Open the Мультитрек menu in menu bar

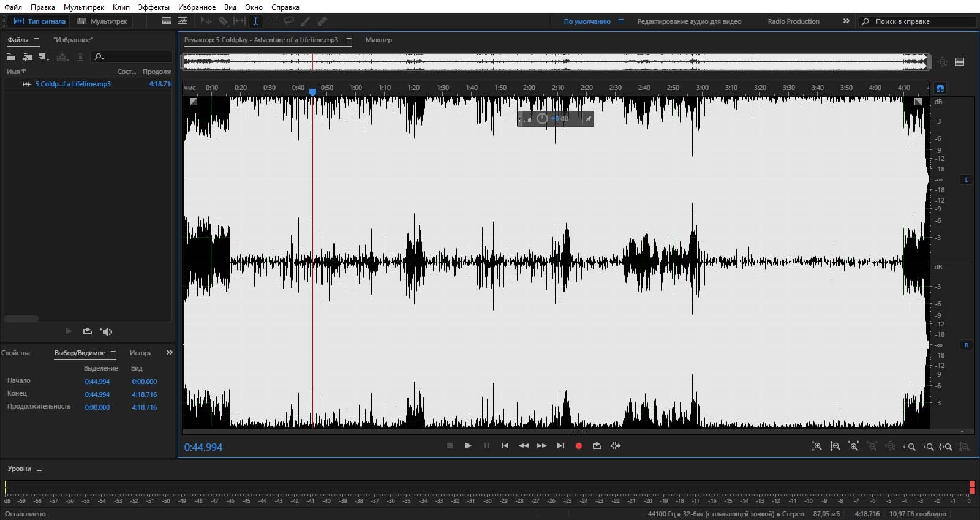click(84, 7)
